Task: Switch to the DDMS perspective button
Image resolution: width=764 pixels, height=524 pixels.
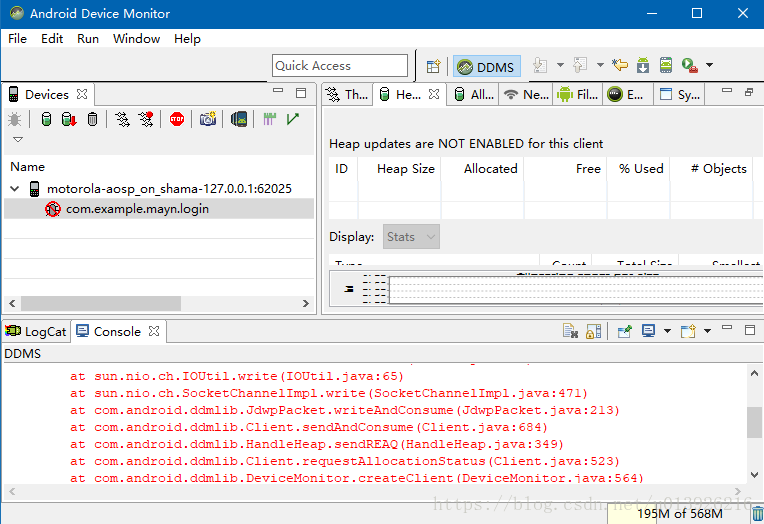Action: pyautogui.click(x=486, y=66)
